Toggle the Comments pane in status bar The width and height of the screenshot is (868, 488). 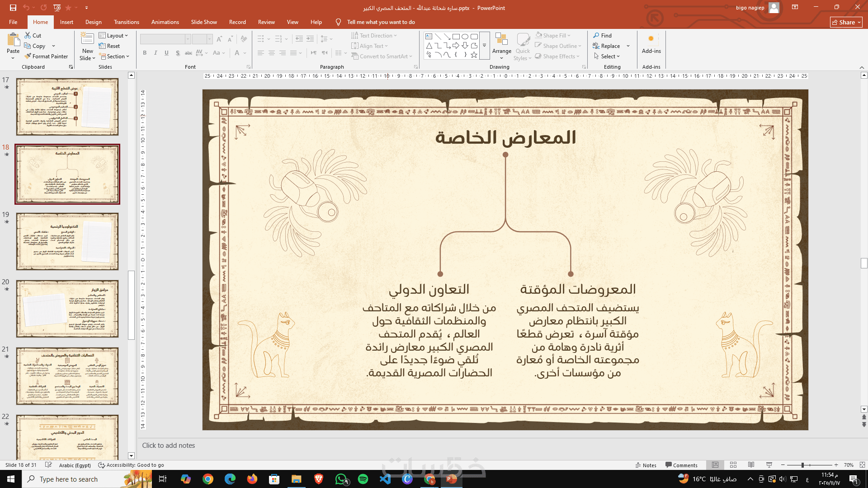(681, 465)
